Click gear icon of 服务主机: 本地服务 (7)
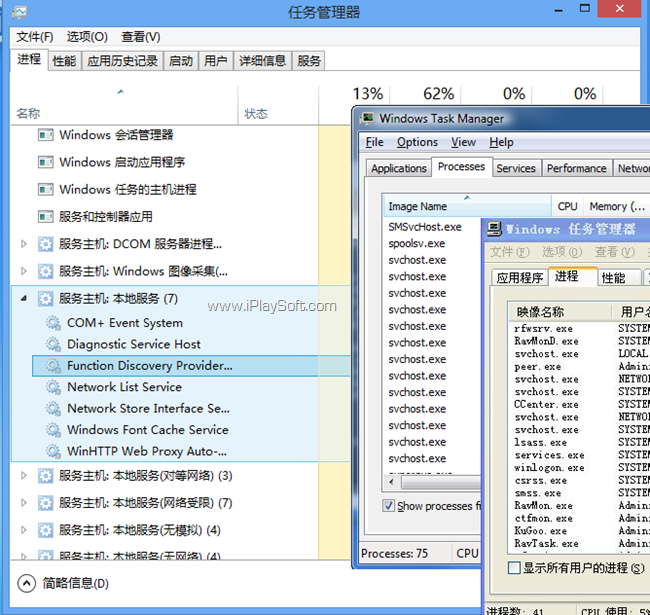 [46, 298]
